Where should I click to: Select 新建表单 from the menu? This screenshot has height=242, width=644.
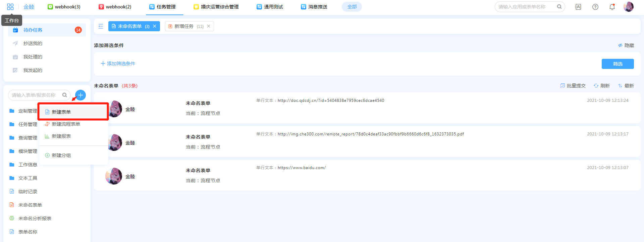pos(61,112)
